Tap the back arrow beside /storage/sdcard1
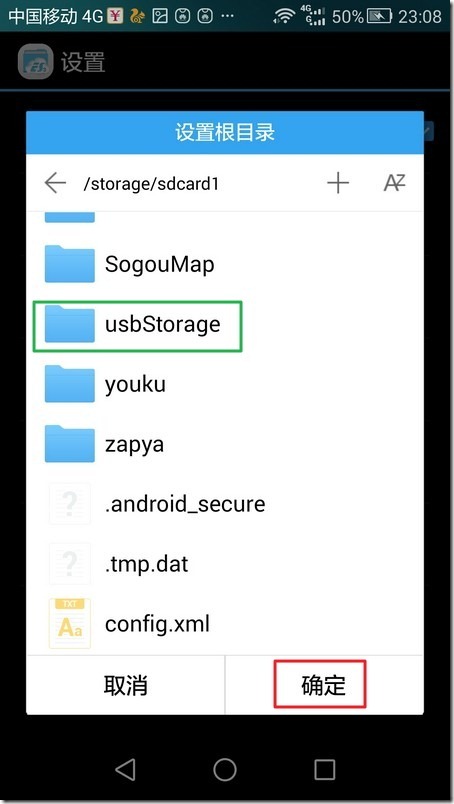The height and width of the screenshot is (804, 454). 55,183
